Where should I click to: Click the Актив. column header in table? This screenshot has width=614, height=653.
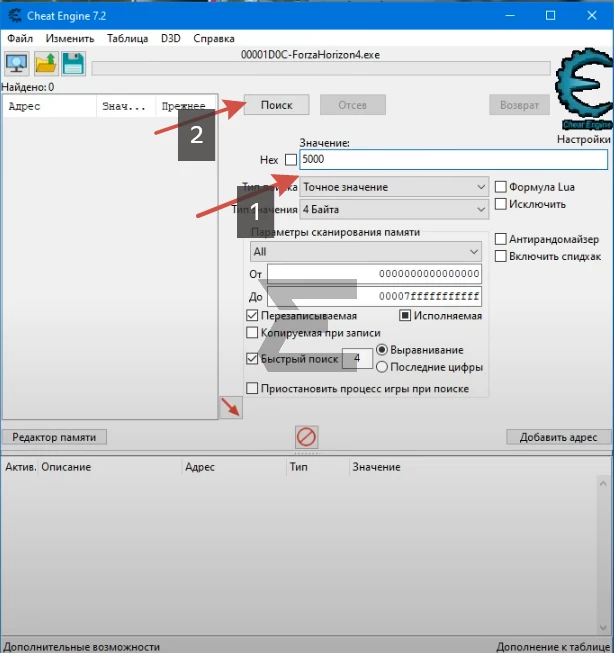[x=20, y=467]
